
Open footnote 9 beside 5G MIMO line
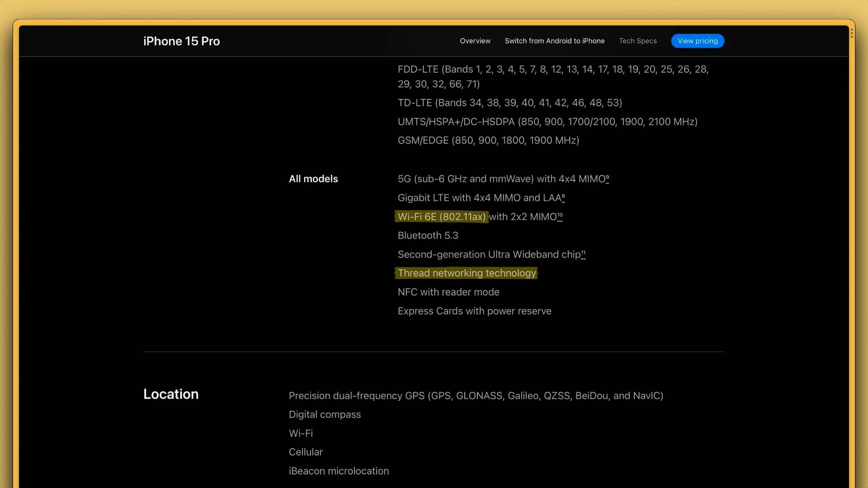tap(607, 178)
